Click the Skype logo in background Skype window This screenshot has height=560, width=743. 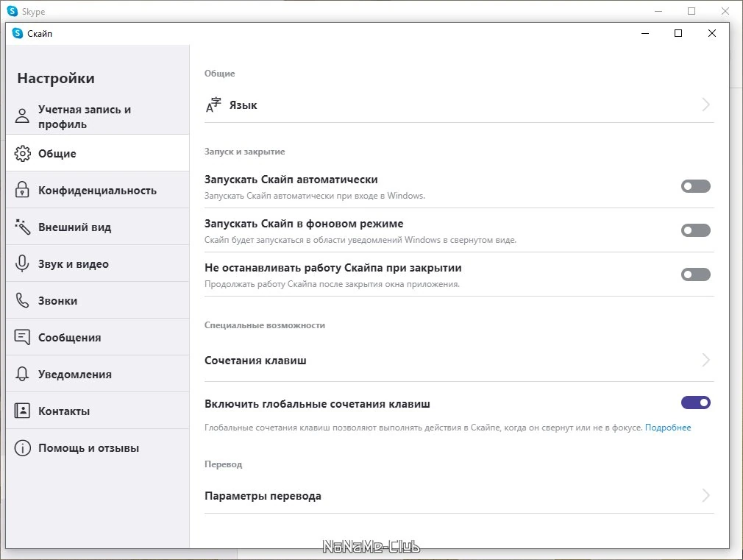(x=13, y=11)
